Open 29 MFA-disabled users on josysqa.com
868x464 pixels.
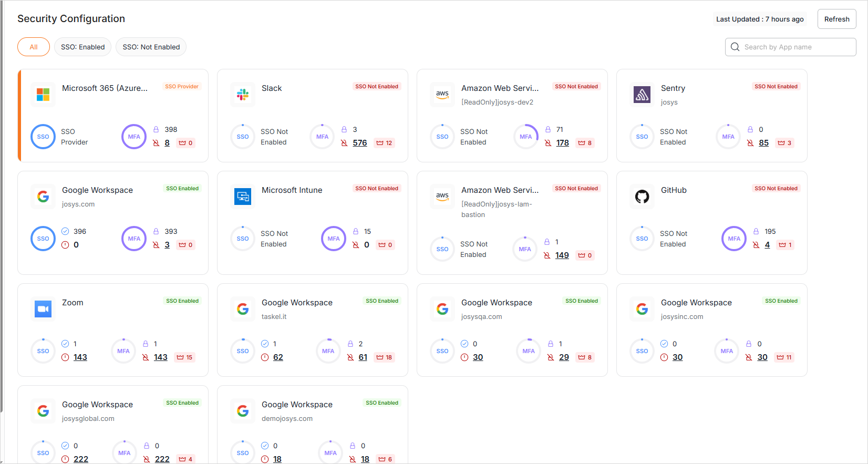tap(564, 357)
